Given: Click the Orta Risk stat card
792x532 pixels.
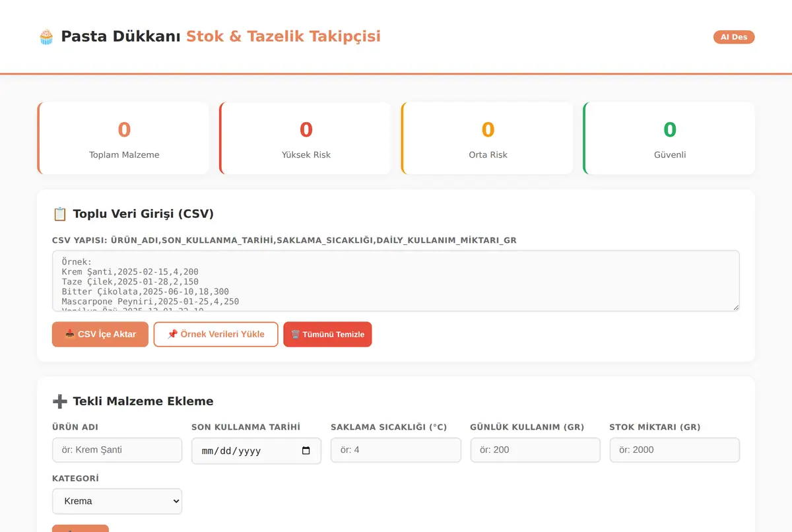Looking at the screenshot, I should [x=488, y=138].
